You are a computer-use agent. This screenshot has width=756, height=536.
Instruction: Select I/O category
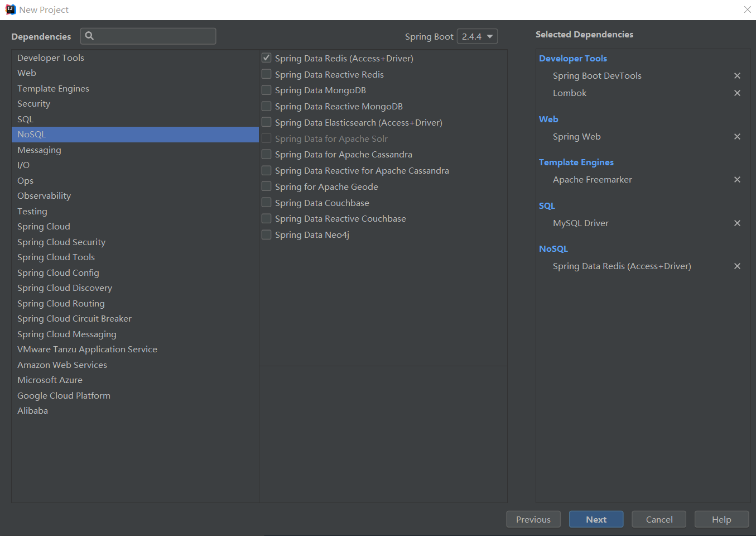(x=135, y=165)
